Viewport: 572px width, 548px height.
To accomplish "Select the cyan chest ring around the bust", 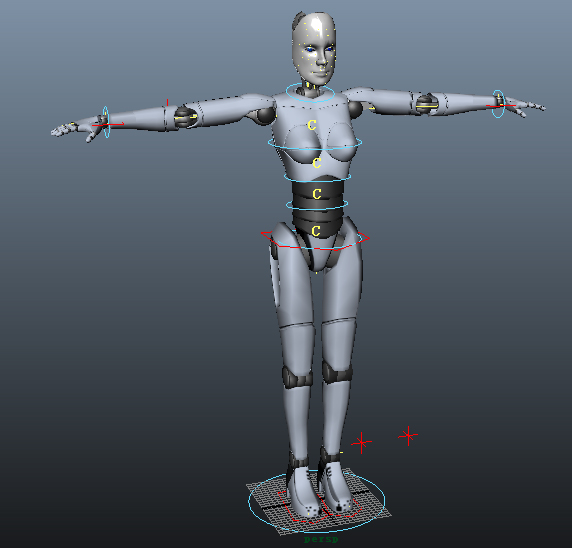I will pos(315,143).
